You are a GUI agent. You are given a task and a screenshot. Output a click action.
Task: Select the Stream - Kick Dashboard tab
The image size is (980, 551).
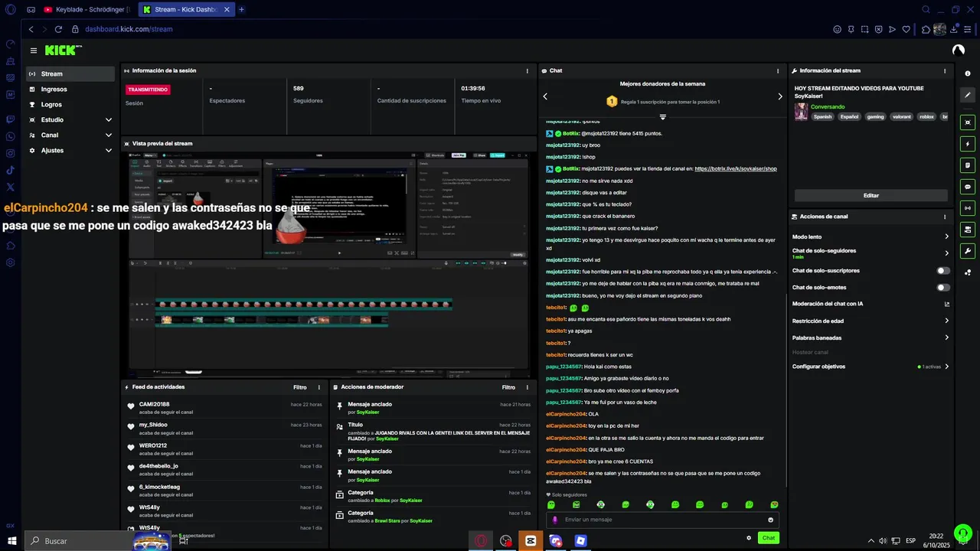pyautogui.click(x=185, y=10)
